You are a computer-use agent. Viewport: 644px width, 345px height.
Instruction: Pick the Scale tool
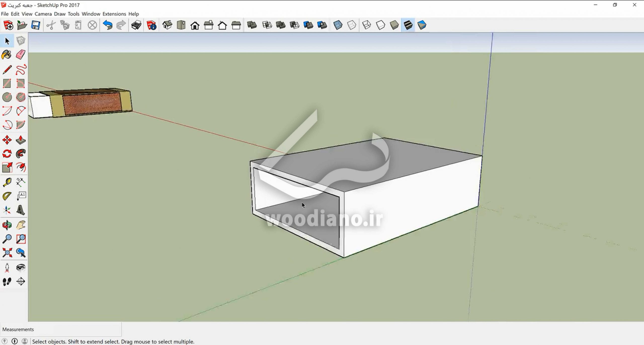click(7, 167)
